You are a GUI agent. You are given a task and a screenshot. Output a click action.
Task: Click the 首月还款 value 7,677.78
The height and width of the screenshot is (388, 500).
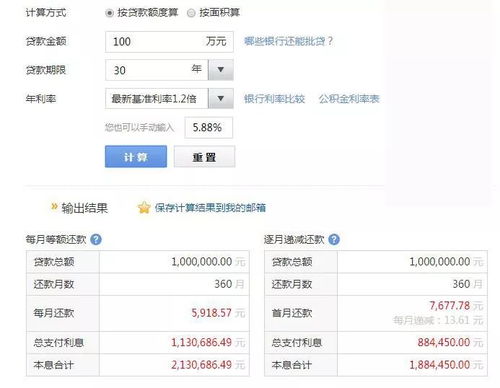(x=449, y=305)
